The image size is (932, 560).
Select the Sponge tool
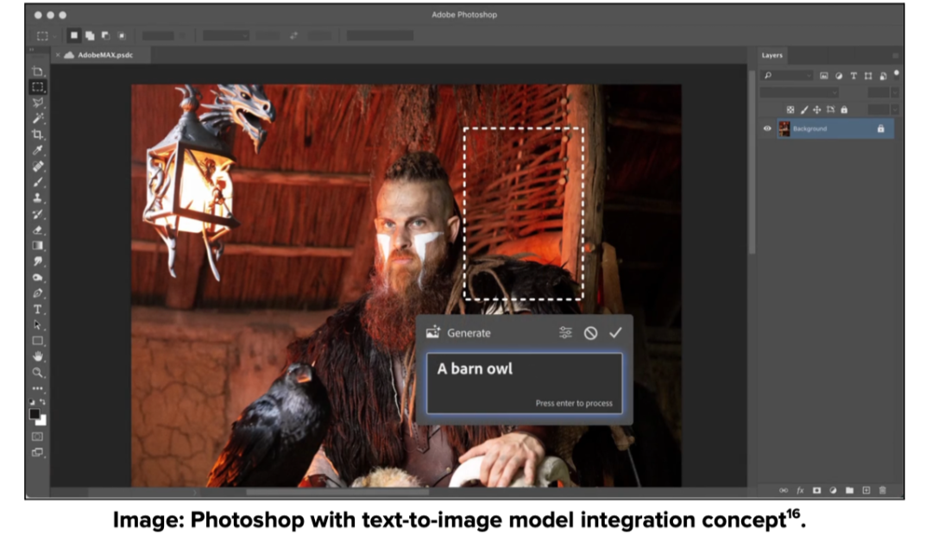(37, 278)
